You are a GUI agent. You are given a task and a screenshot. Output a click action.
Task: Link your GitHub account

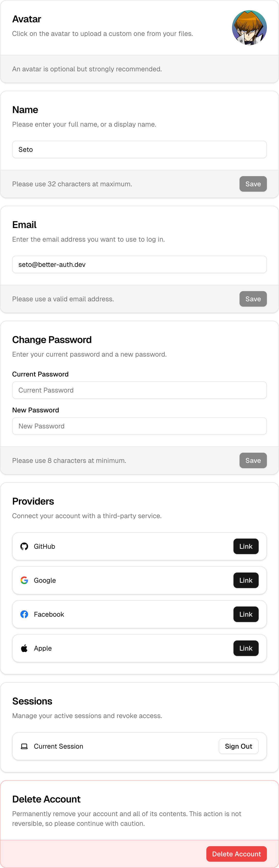[246, 546]
